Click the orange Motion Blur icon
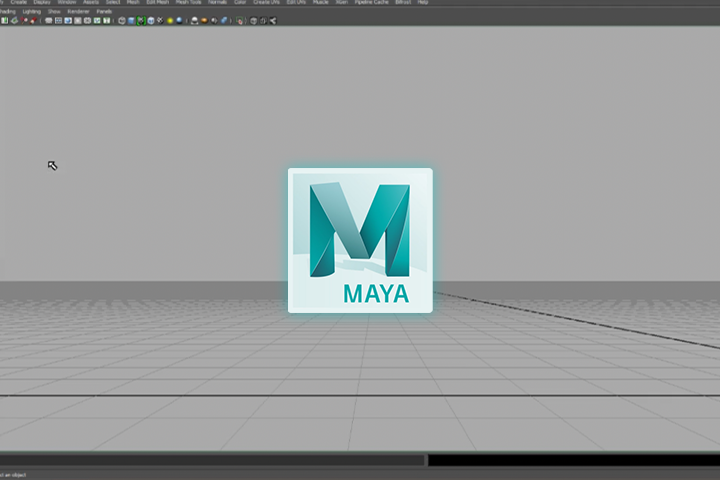This screenshot has width=720, height=480. point(204,21)
